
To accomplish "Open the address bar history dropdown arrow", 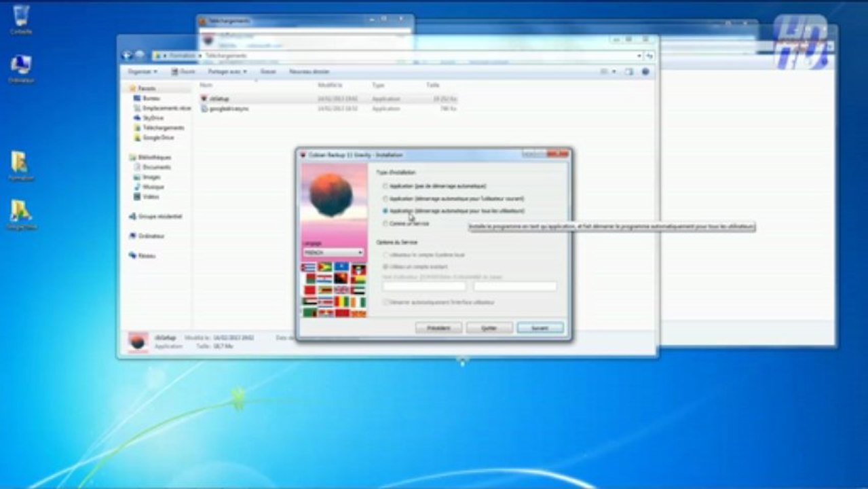I will [x=639, y=56].
